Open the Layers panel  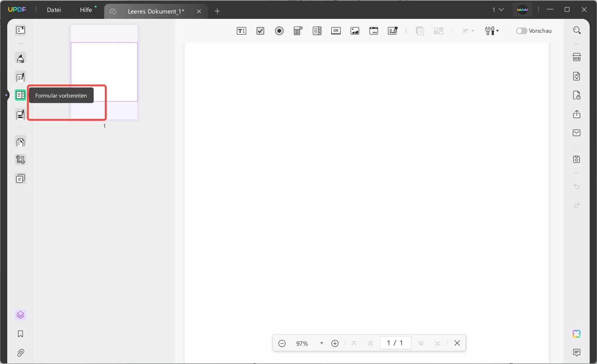(x=20, y=315)
